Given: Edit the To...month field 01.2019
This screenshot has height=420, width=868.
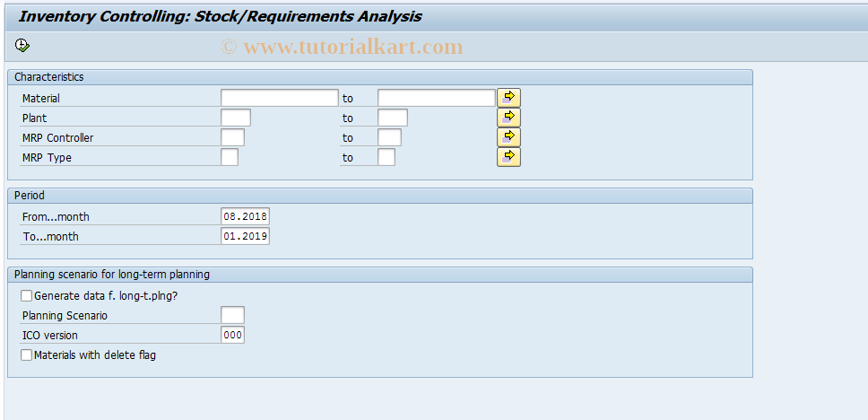Looking at the screenshot, I should pos(245,236).
